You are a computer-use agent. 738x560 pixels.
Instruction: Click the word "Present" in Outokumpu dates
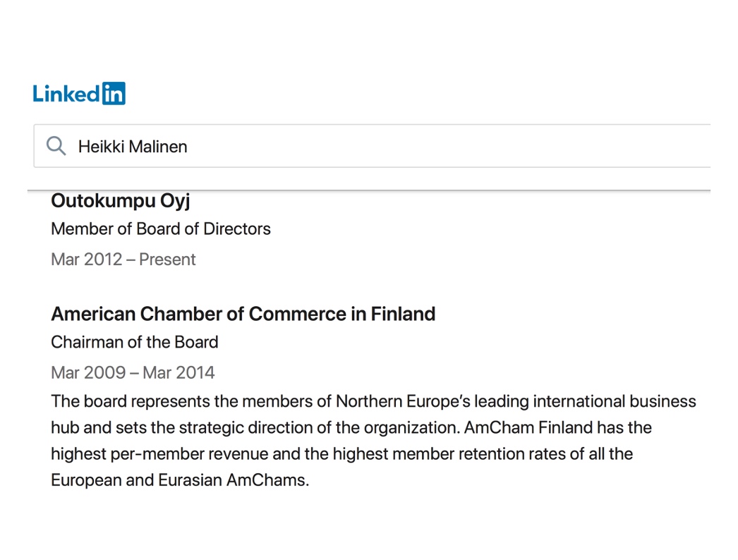point(167,260)
